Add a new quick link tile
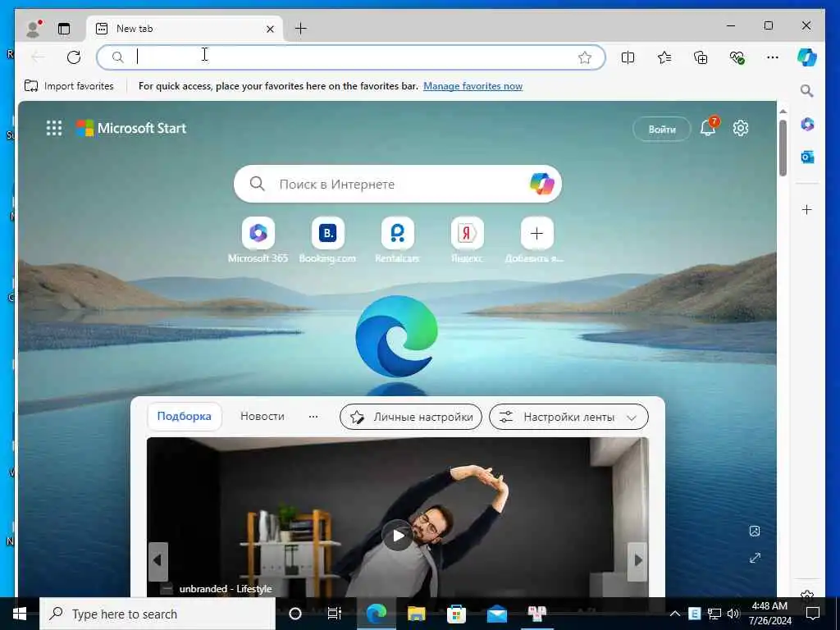This screenshot has width=840, height=630. [x=536, y=240]
